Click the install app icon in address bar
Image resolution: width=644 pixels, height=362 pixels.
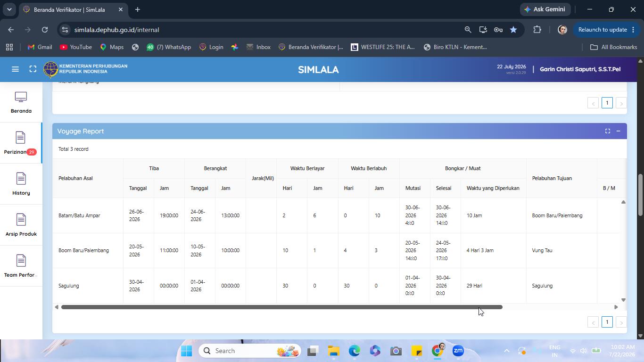[483, 30]
